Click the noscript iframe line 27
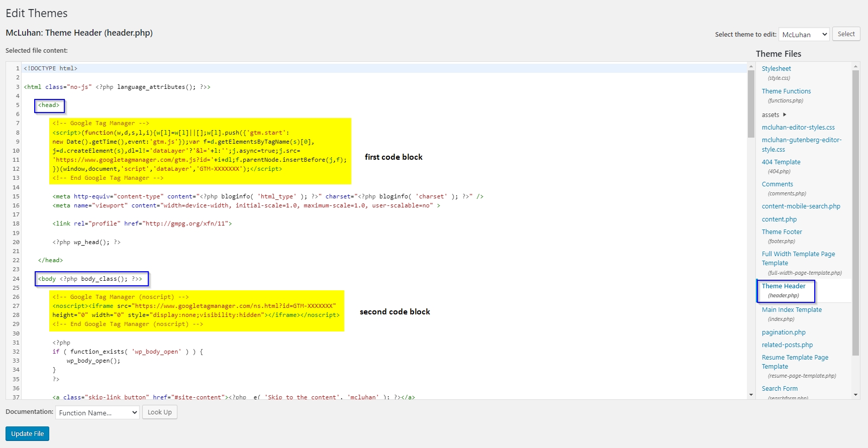The width and height of the screenshot is (868, 448). click(x=194, y=306)
